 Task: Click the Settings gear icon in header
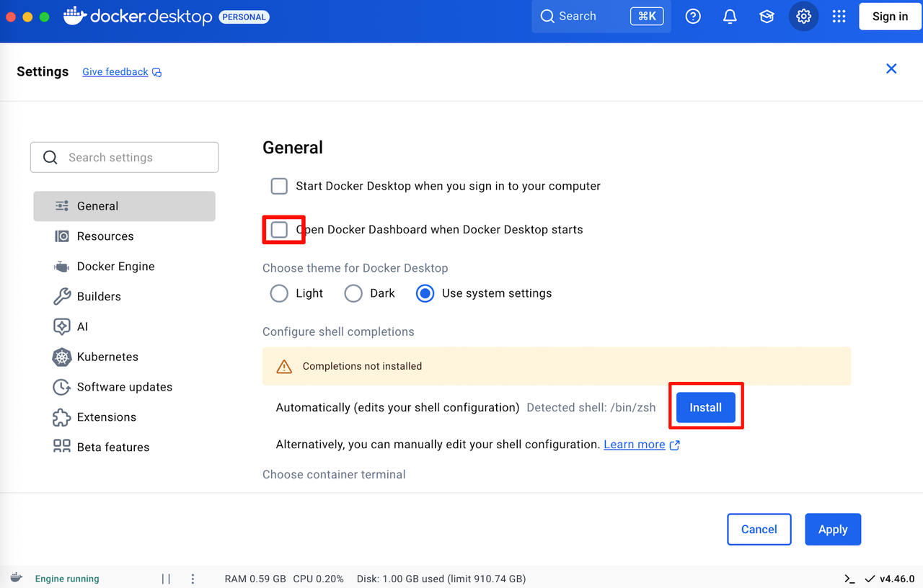[x=803, y=17]
